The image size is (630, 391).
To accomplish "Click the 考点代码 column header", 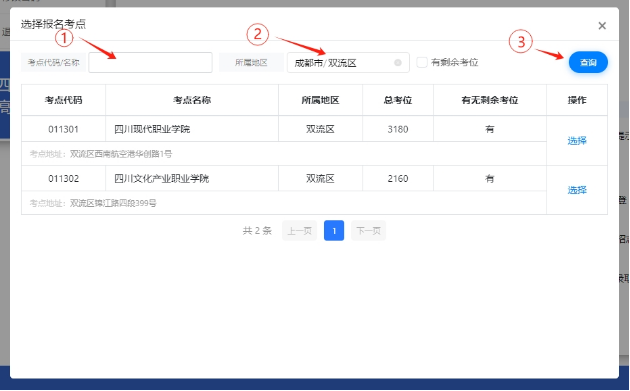I will [x=63, y=100].
